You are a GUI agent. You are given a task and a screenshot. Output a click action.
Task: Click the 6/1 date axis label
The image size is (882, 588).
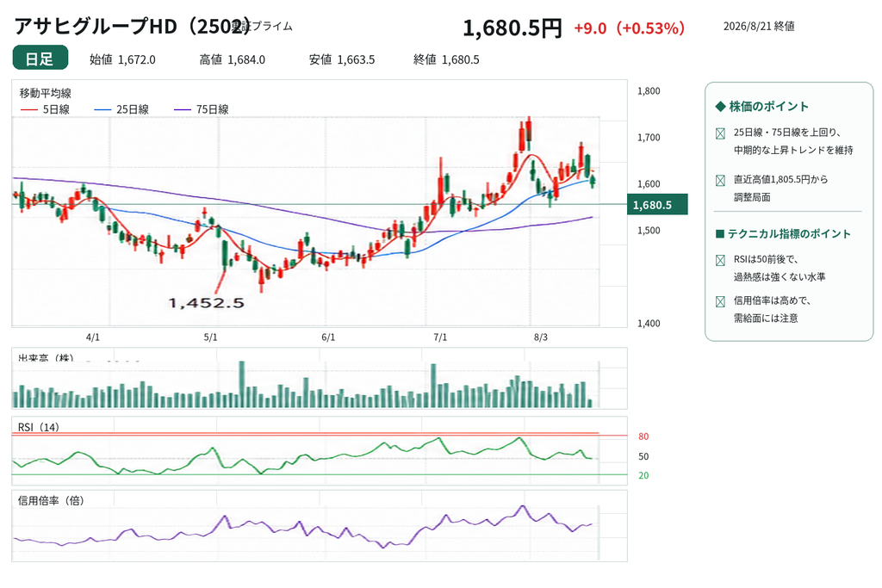pos(328,337)
